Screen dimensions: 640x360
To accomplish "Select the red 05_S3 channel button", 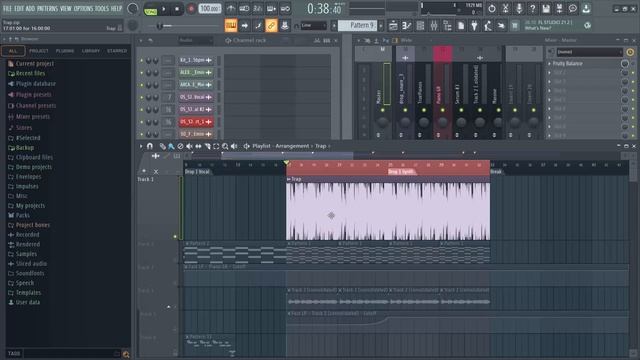I will 196,122.
